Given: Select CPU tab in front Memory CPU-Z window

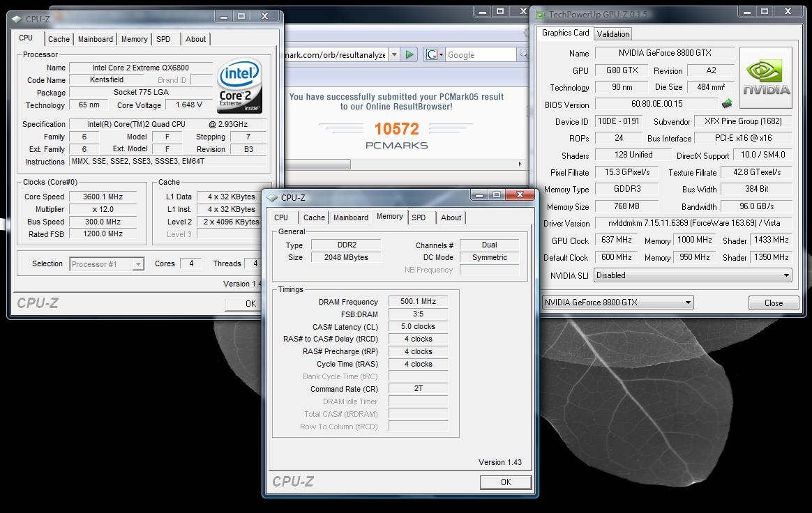Looking at the screenshot, I should (281, 217).
